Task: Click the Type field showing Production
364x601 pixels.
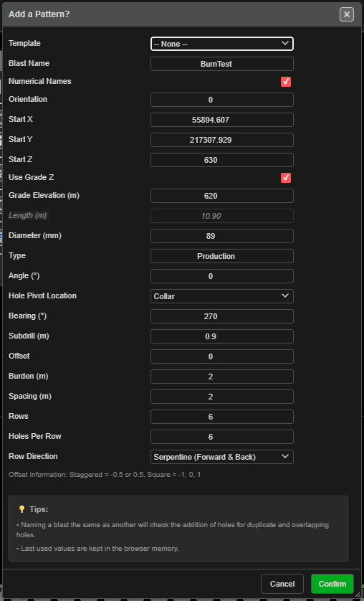Action: click(x=222, y=256)
